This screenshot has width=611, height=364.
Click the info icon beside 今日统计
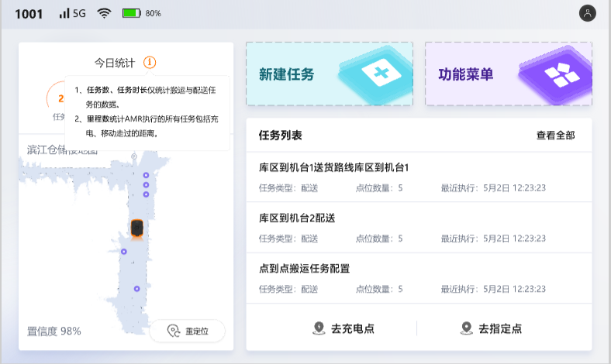click(150, 62)
